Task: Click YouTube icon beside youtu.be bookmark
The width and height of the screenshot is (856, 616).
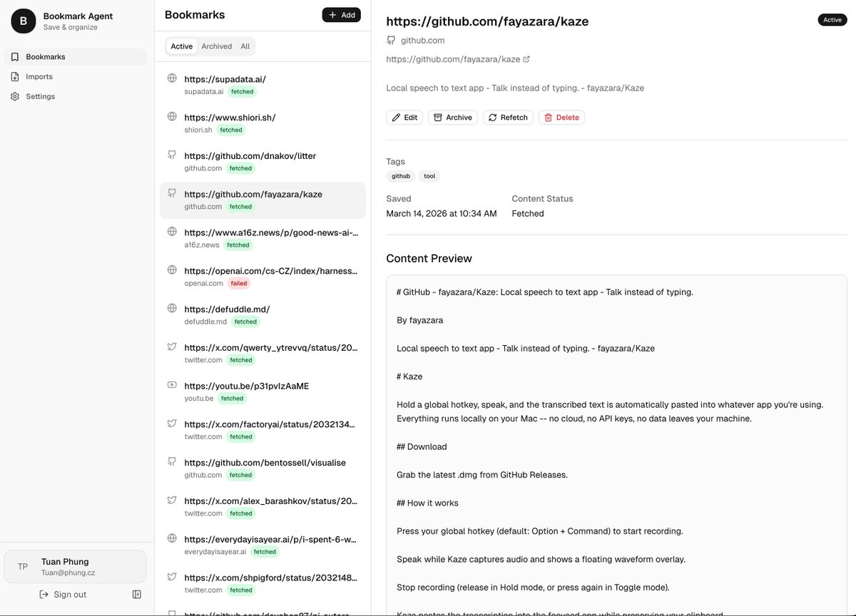Action: tap(172, 384)
